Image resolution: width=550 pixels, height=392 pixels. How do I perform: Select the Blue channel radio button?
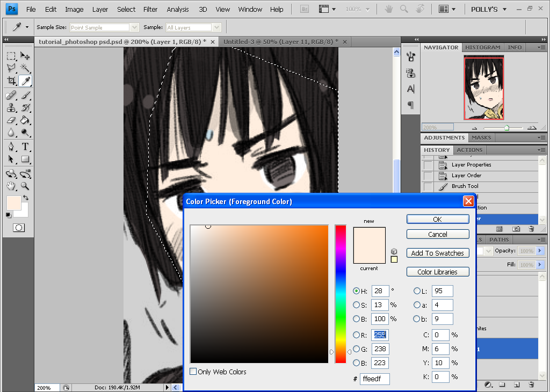coord(357,363)
